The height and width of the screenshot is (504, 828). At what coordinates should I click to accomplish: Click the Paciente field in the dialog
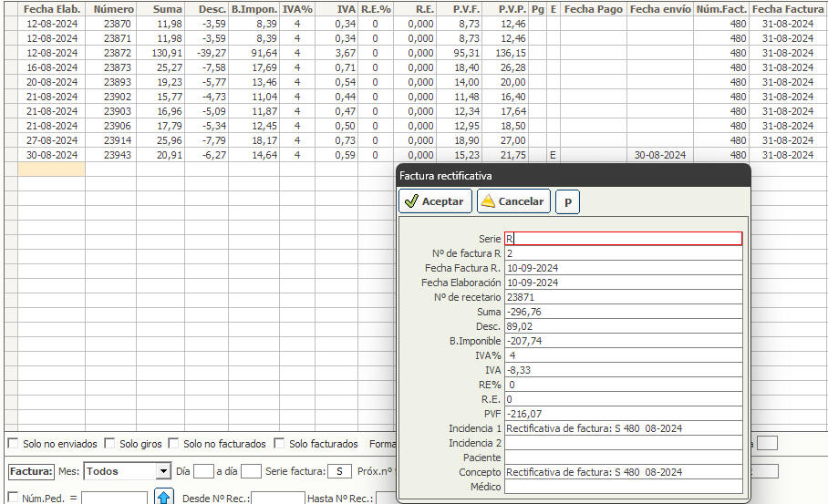point(623,458)
